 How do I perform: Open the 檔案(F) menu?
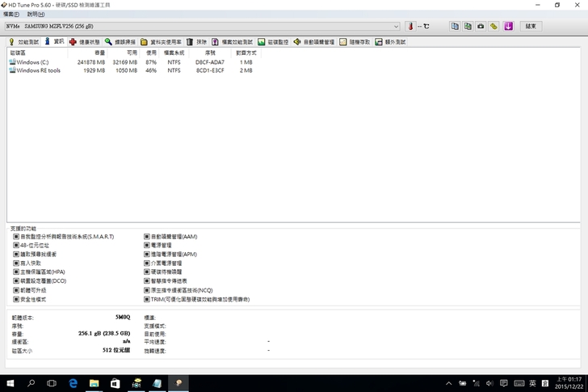pyautogui.click(x=11, y=15)
